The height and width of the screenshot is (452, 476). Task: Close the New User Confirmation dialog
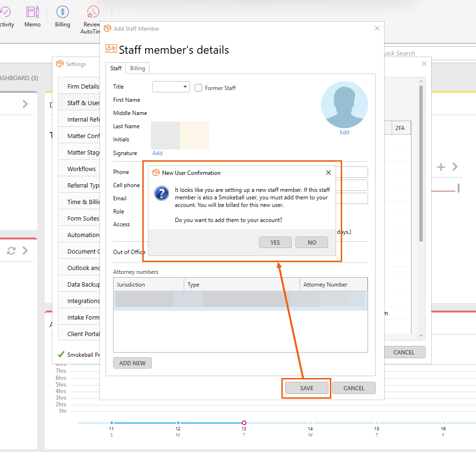[x=328, y=173]
